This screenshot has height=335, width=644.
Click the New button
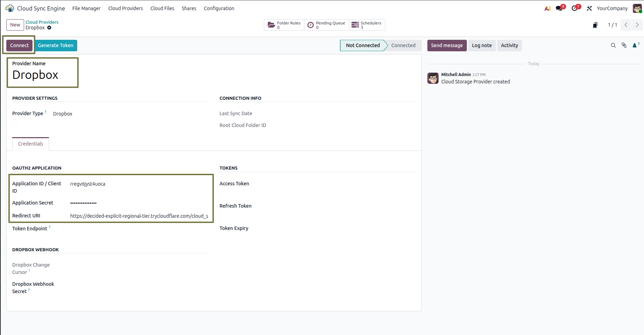[15, 25]
